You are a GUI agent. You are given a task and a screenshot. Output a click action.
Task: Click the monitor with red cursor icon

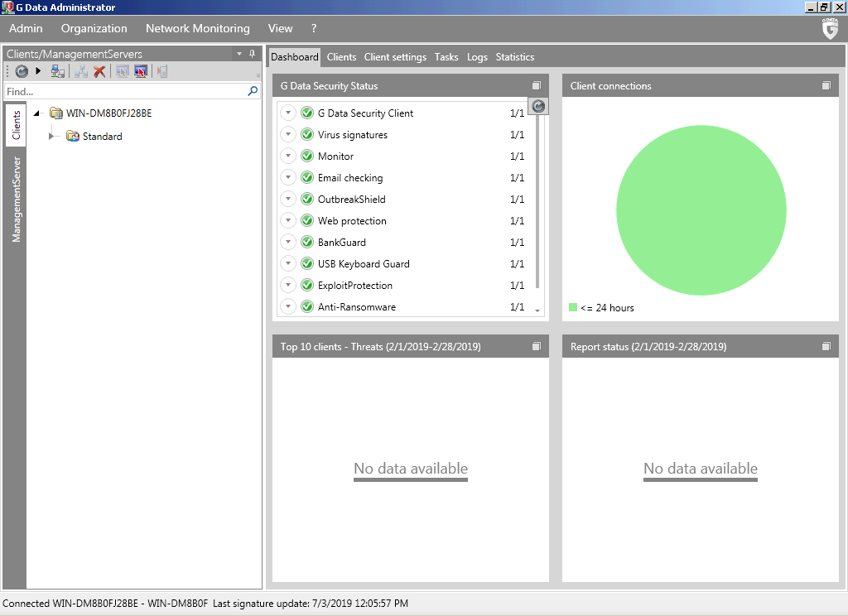[141, 72]
